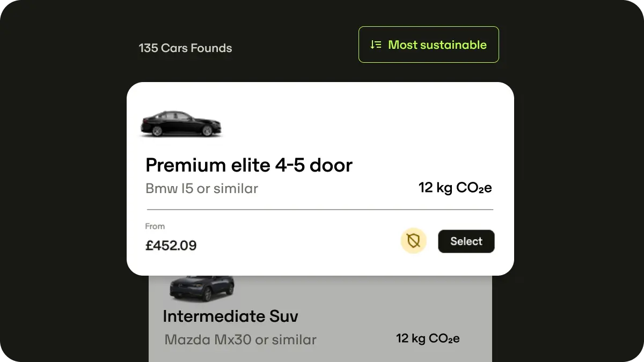Click the 135 Cars Founds heading
Viewport: 644px width, 362px height.
click(x=185, y=48)
